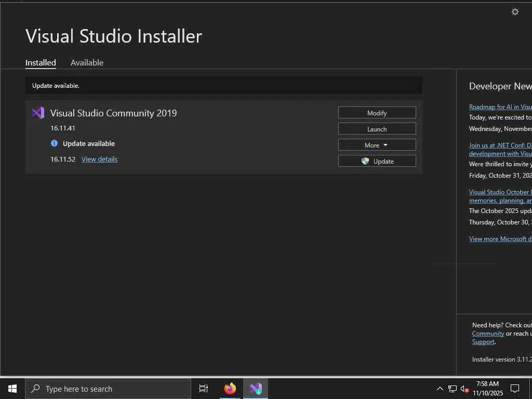Click the bold Update available label
This screenshot has width=532, height=399.
coord(89,143)
